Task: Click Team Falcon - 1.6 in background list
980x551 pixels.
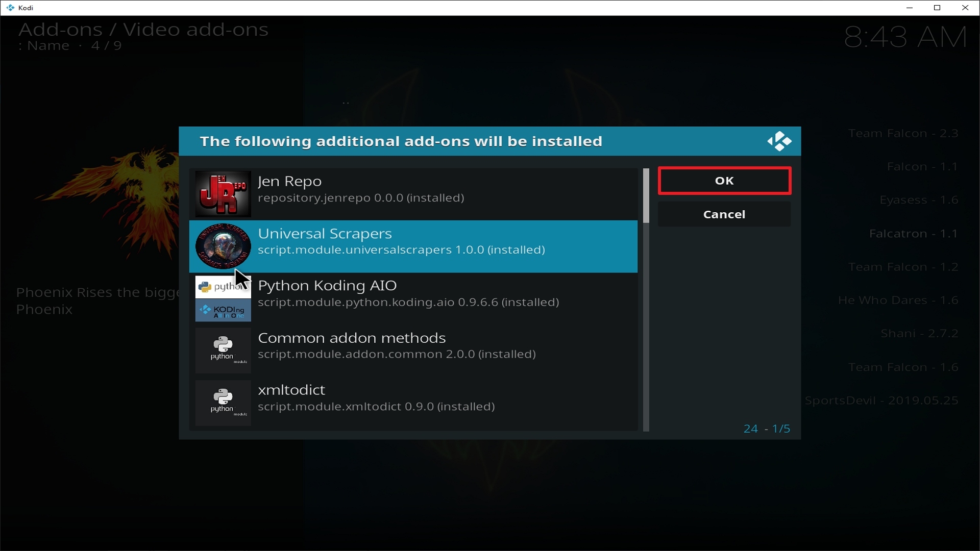Action: (x=903, y=367)
